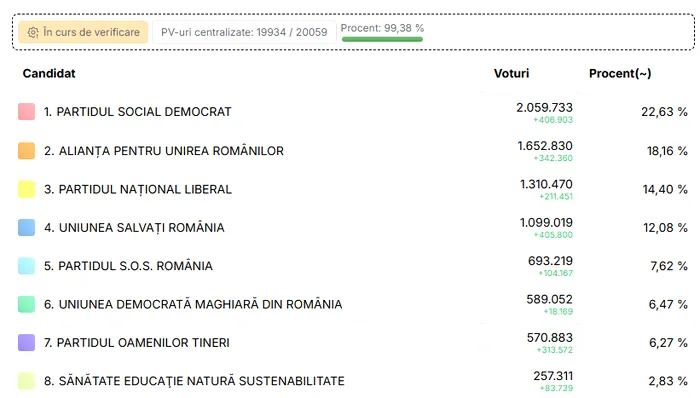Select the red swatch for Partidul Social Democrat
This screenshot has height=398, width=700.
(x=26, y=112)
